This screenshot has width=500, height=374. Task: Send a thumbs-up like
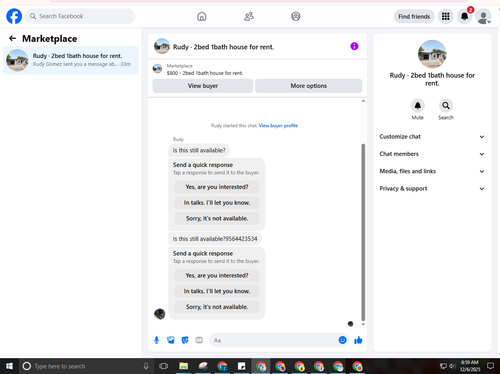pyautogui.click(x=358, y=340)
